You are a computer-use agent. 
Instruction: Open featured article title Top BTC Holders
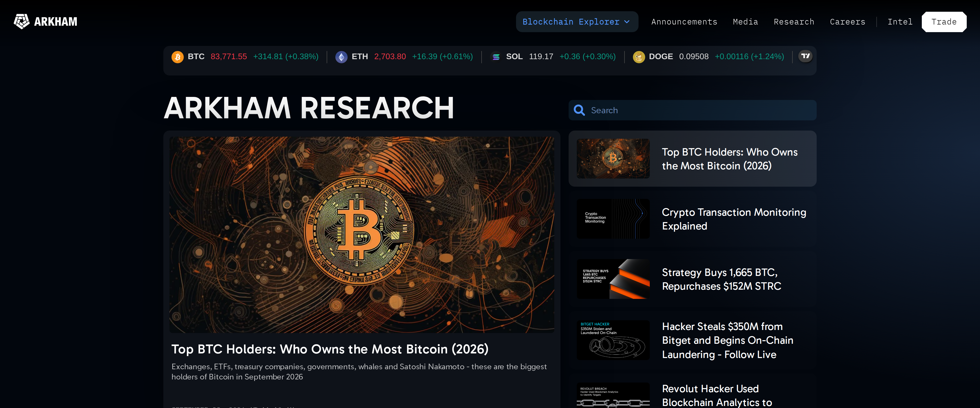330,349
